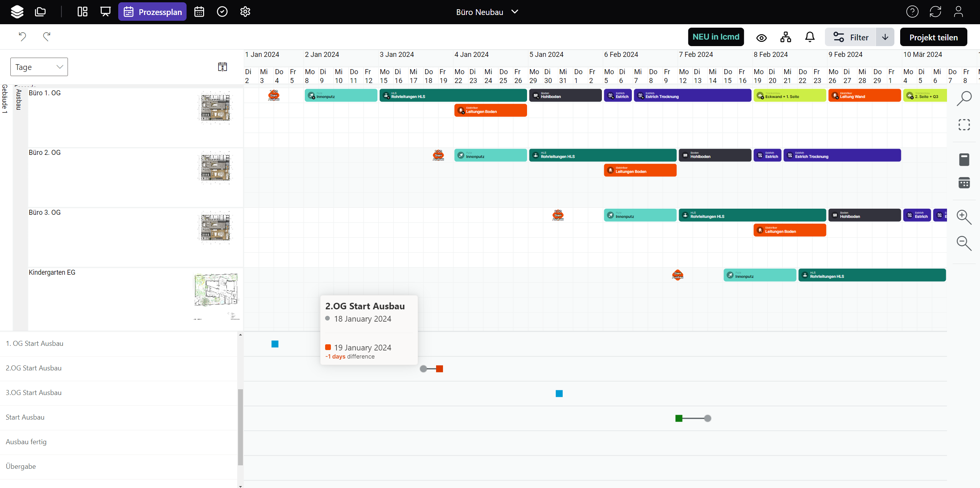Click the NEU in lcmd button
This screenshot has width=980, height=488.
[716, 37]
